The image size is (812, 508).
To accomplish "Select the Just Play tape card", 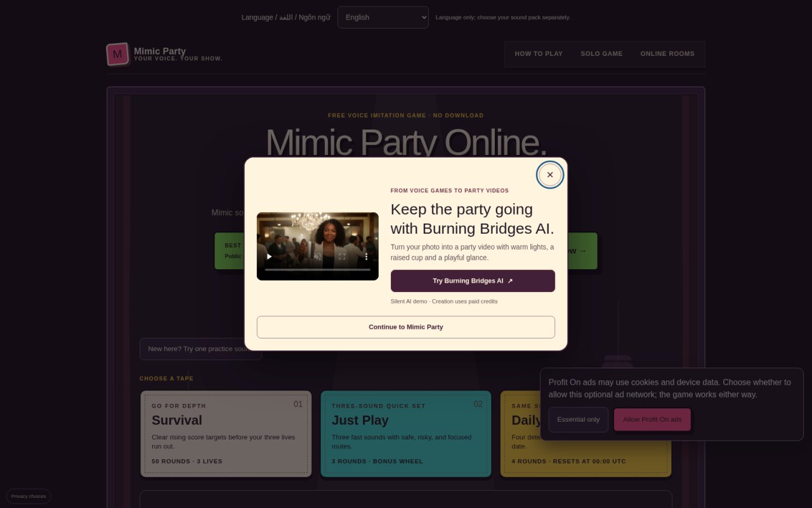I will (x=406, y=434).
